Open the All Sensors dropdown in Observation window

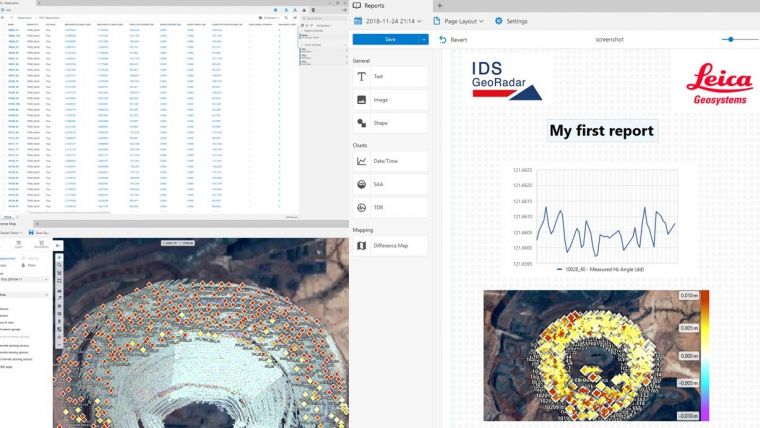click(270, 18)
